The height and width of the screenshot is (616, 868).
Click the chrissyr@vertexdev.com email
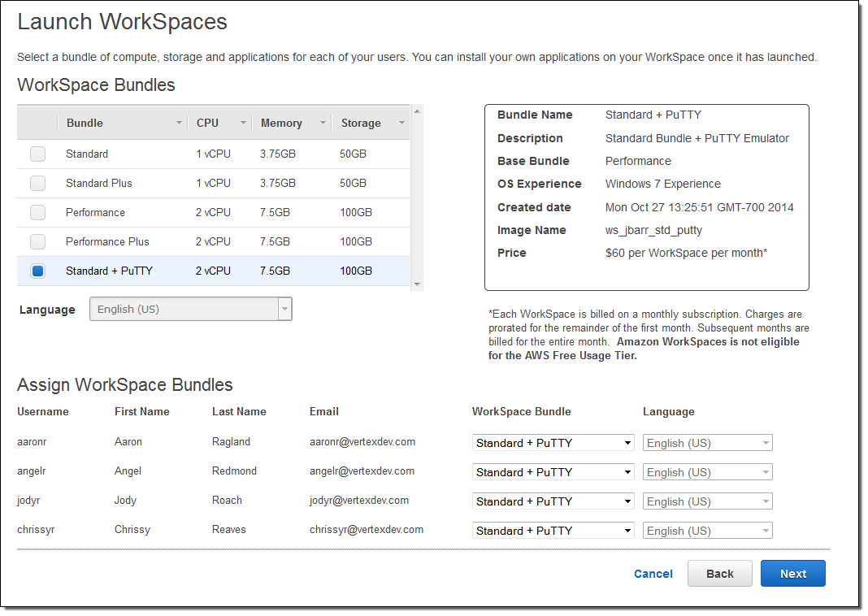(367, 530)
